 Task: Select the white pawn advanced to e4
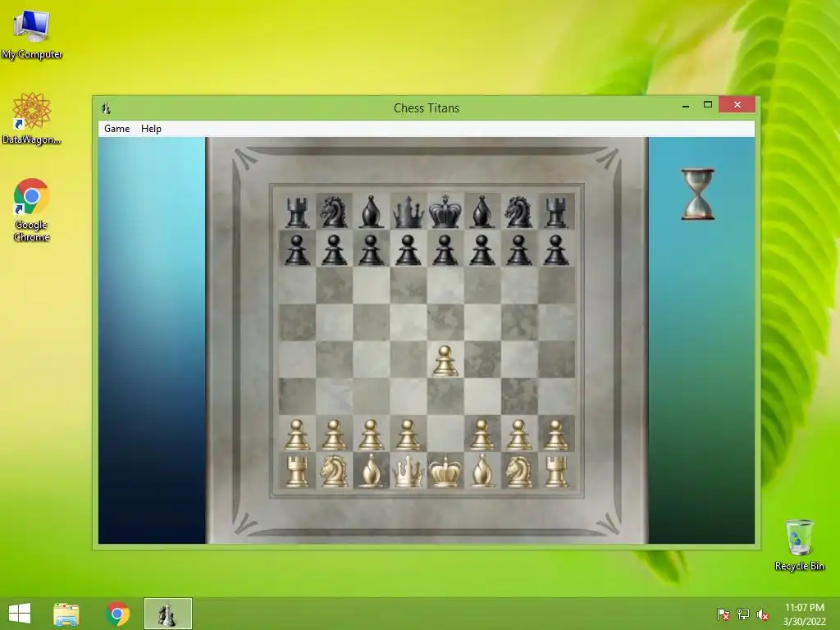[445, 361]
